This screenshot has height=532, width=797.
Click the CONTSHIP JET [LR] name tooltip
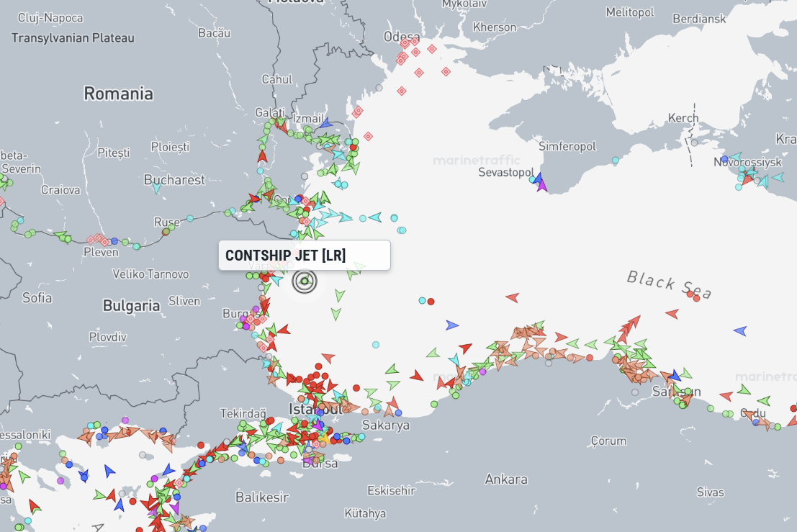tap(305, 255)
